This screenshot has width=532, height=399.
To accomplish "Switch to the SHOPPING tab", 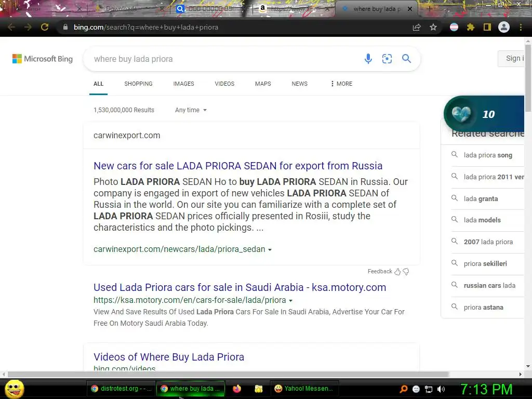I will pos(138,84).
